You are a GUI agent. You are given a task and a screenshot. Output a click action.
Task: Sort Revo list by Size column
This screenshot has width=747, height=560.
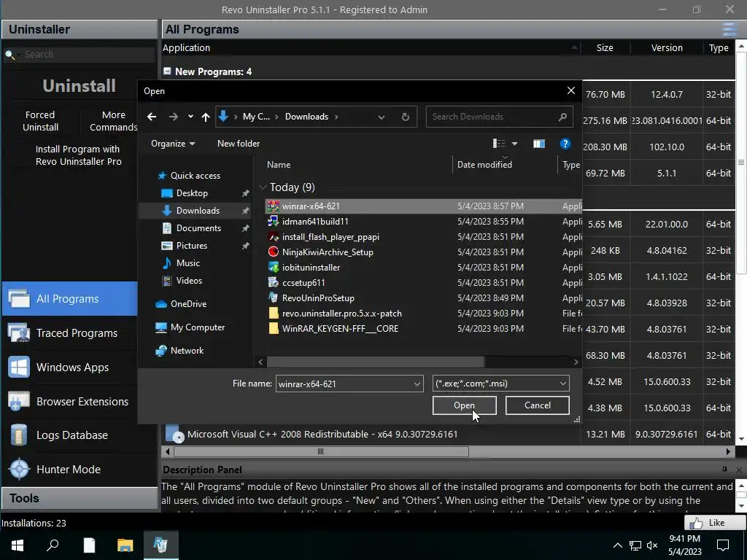point(605,47)
